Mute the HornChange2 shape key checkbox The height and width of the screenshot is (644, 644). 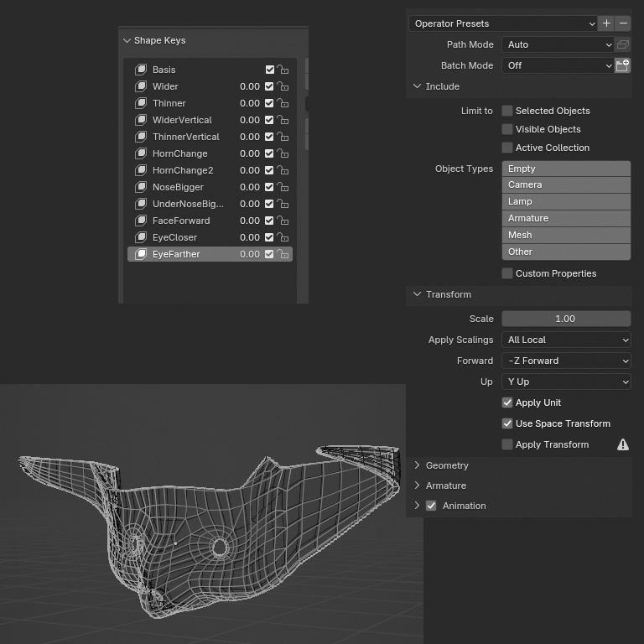click(x=269, y=170)
